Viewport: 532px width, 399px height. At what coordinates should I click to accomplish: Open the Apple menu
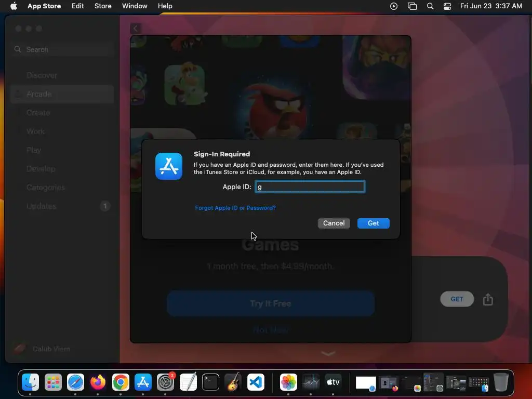click(14, 6)
